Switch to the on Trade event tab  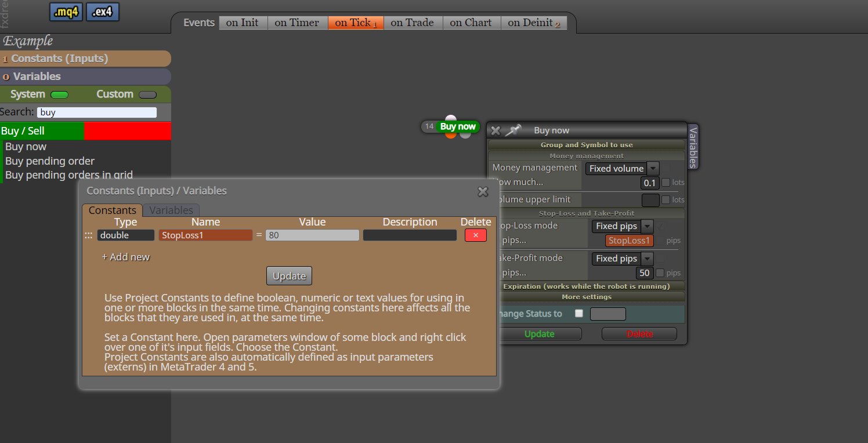tap(413, 23)
